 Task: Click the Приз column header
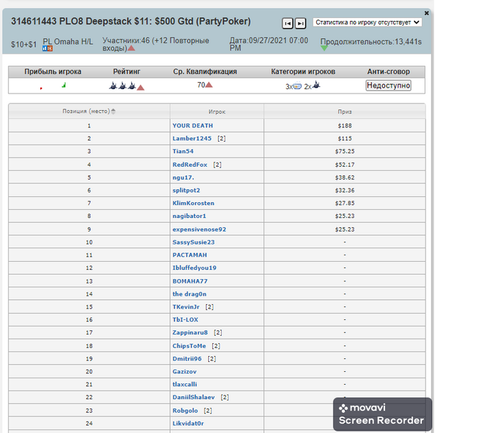coord(344,111)
